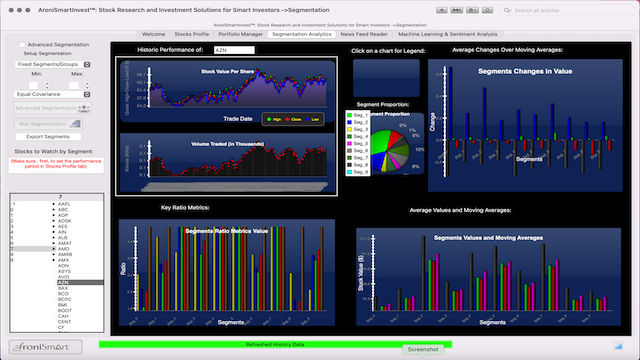640x360 pixels.
Task: Click the Seg_3 yellow legend swatch
Action: point(349,129)
